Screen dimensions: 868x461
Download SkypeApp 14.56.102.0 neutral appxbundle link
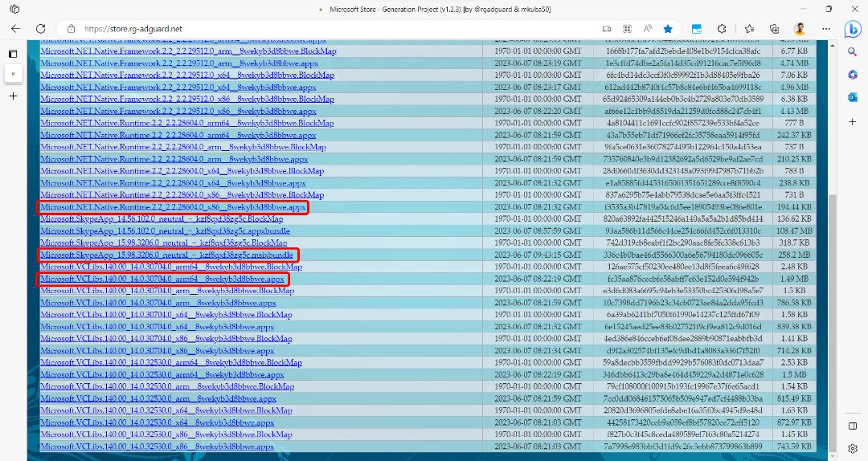pyautogui.click(x=165, y=231)
